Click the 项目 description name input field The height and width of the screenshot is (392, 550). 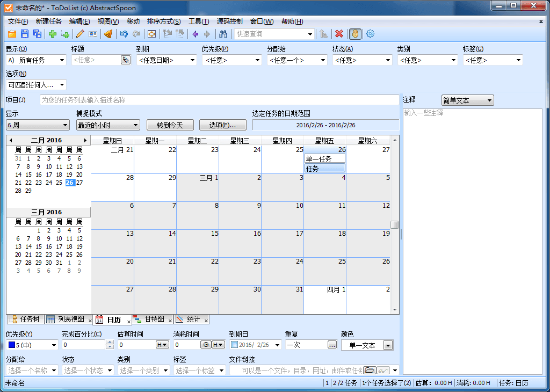[x=219, y=100]
